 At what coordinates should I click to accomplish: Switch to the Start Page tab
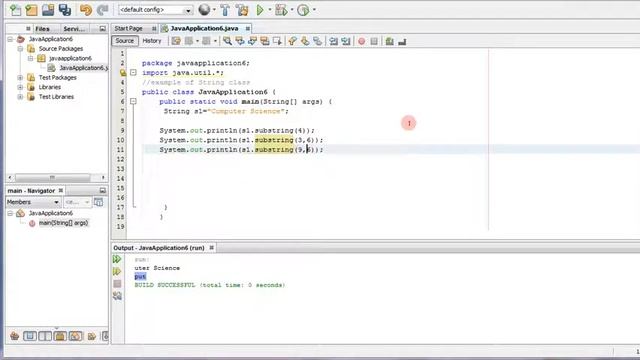click(129, 29)
